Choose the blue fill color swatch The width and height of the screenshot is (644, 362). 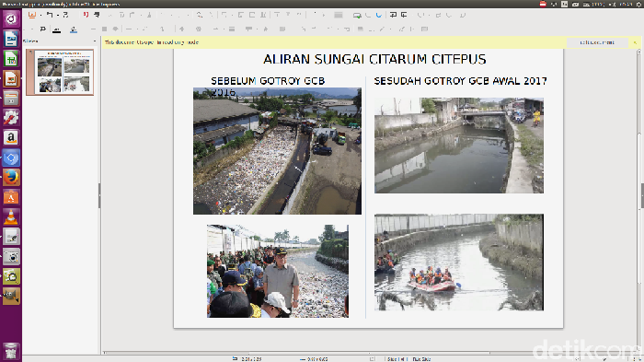pos(73,29)
